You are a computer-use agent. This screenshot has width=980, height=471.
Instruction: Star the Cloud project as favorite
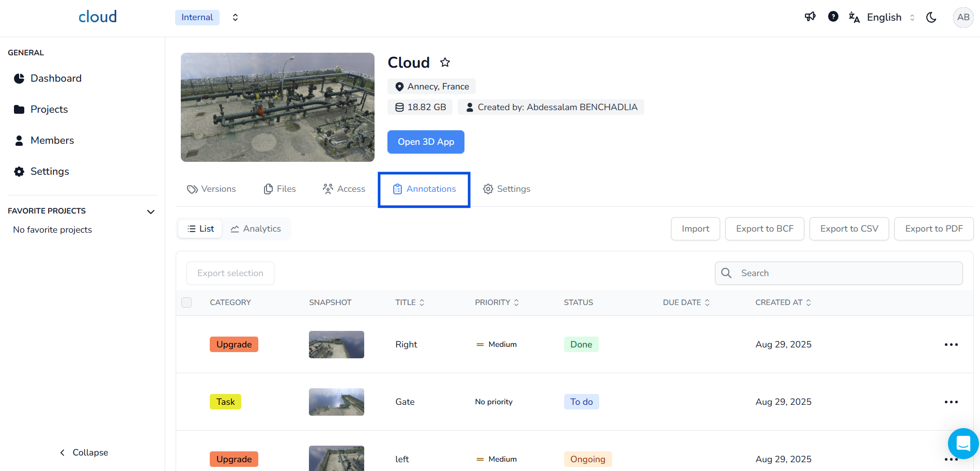445,63
